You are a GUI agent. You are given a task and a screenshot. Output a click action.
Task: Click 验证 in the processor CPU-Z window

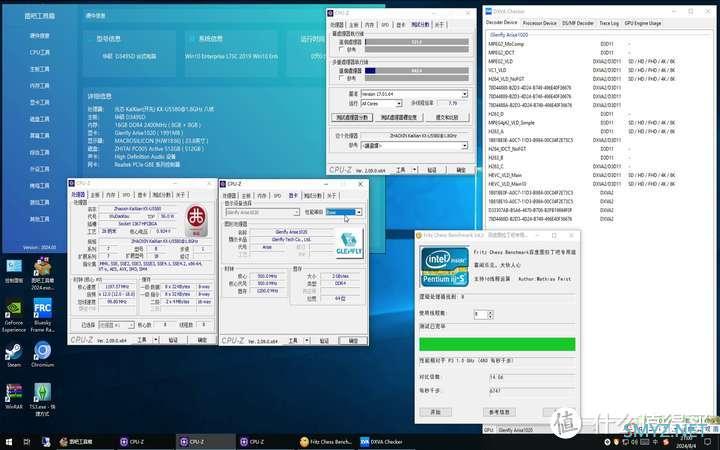click(173, 340)
